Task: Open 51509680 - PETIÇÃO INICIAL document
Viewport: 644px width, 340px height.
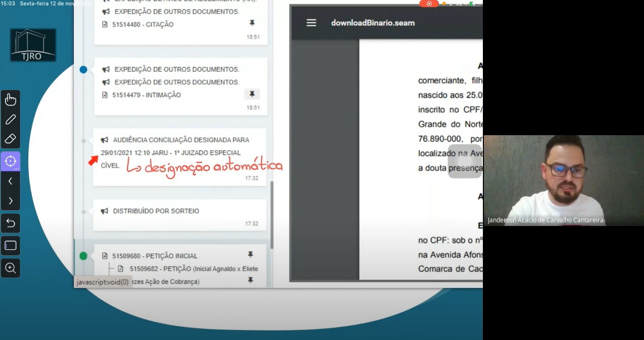Action: click(x=155, y=256)
